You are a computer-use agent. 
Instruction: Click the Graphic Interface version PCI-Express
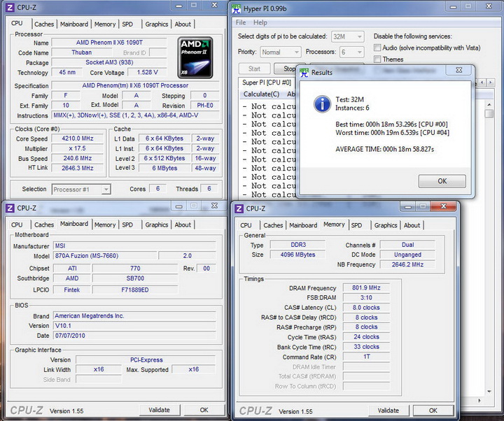pos(146,359)
